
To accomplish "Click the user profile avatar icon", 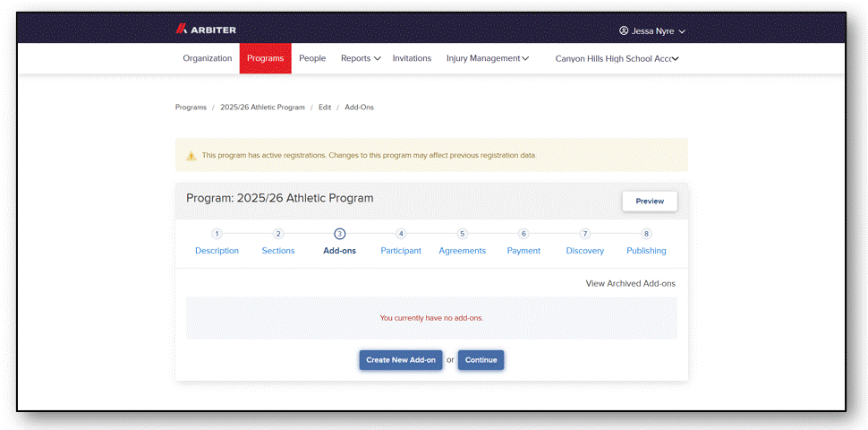I will pos(624,31).
